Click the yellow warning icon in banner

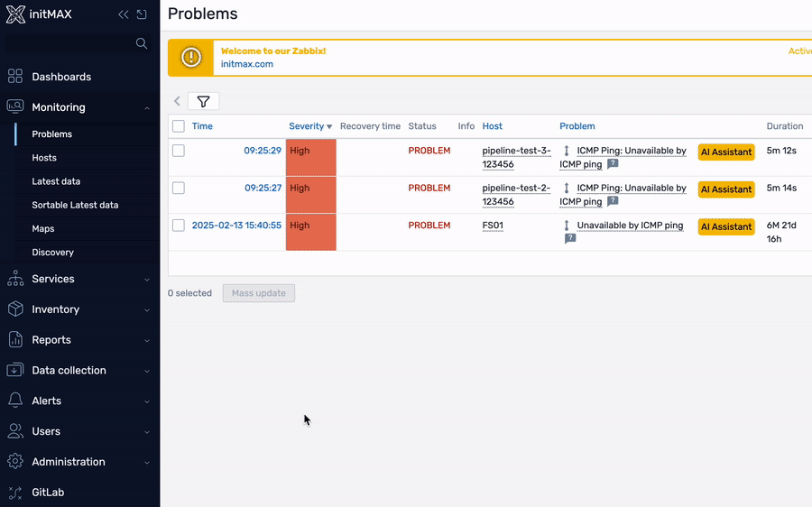tap(191, 58)
